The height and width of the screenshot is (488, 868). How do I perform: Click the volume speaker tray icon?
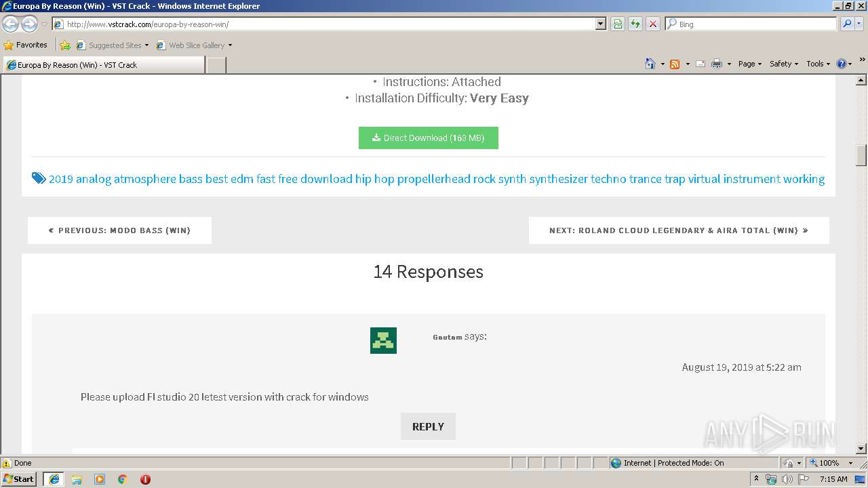click(787, 479)
